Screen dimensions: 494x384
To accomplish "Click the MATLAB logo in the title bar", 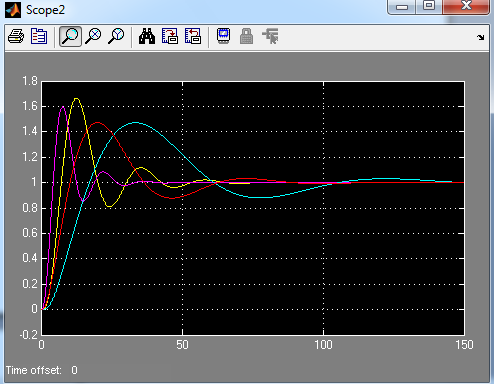I will pyautogui.click(x=13, y=10).
